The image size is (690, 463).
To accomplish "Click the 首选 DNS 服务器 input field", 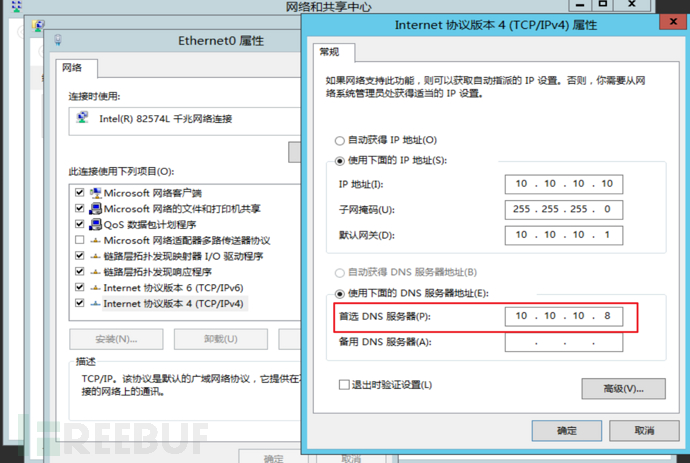I will (x=564, y=316).
